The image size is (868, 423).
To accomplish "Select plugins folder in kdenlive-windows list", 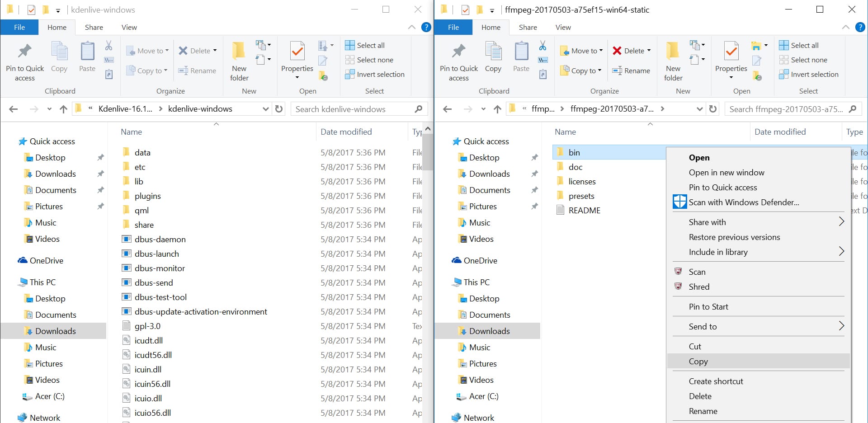I will point(147,196).
